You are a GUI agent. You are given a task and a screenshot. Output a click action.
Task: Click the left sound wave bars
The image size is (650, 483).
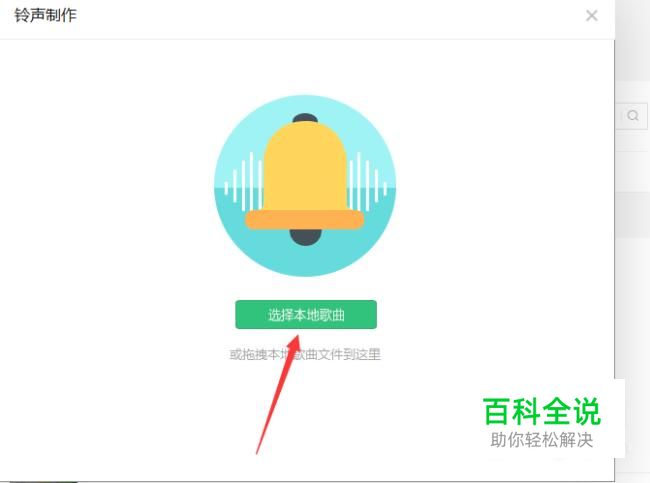pos(243,182)
